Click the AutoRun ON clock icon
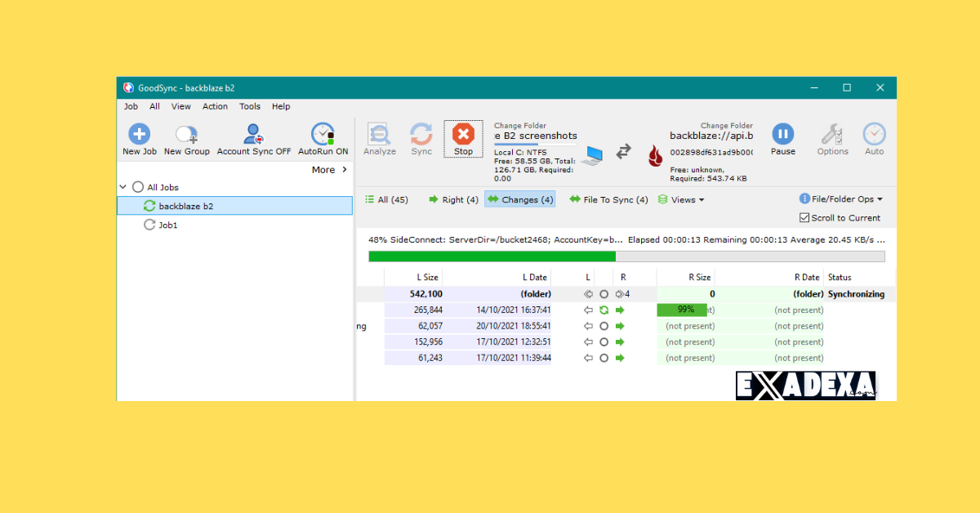This screenshot has width=980, height=513. tap(323, 135)
